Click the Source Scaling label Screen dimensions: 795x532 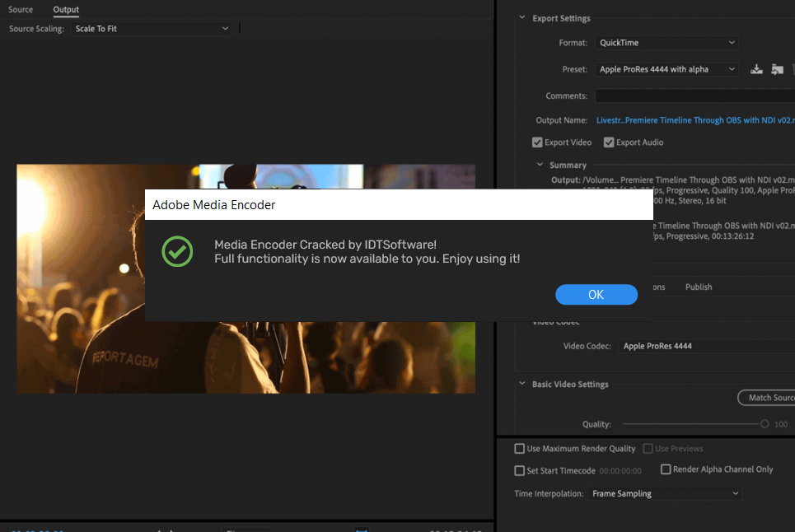[x=36, y=29]
